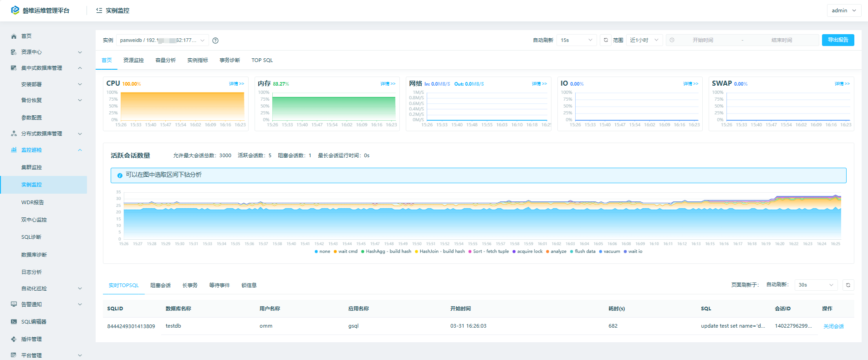Open the panweidb instance dropdown
This screenshot has height=360, width=868.
[162, 40]
